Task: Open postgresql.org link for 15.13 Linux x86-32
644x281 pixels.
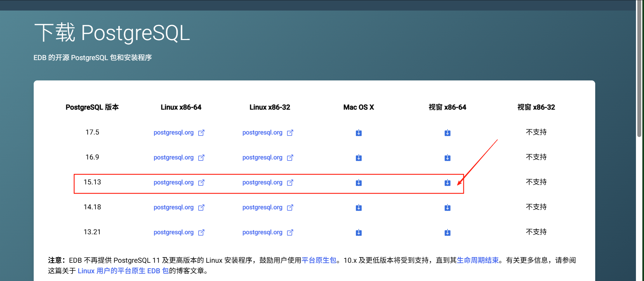Action: pyautogui.click(x=268, y=183)
